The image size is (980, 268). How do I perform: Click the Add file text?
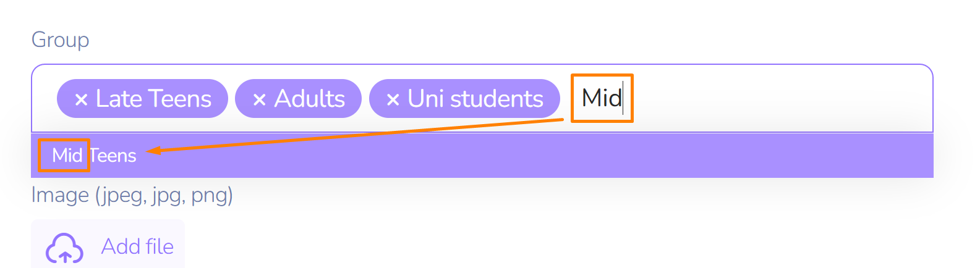137,246
